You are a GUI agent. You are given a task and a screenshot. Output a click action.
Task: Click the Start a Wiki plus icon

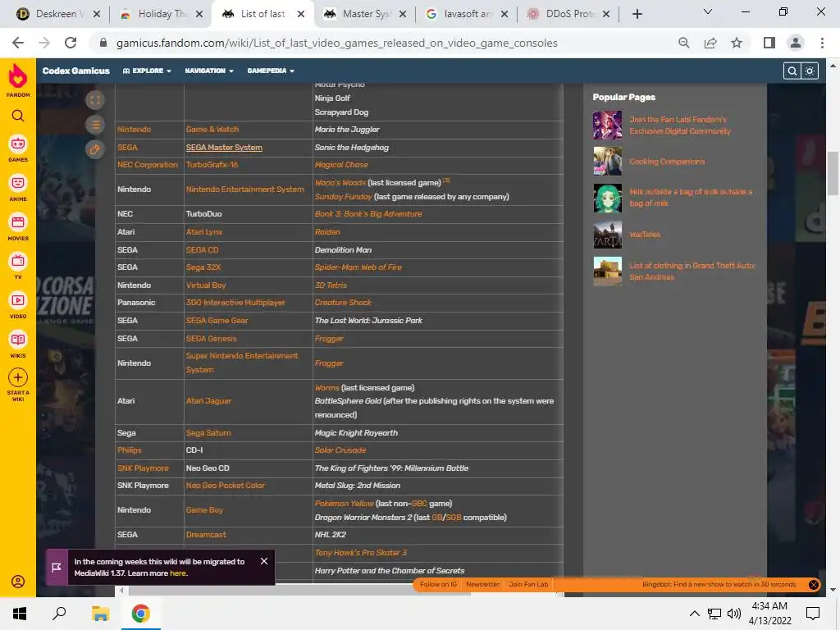pos(18,377)
